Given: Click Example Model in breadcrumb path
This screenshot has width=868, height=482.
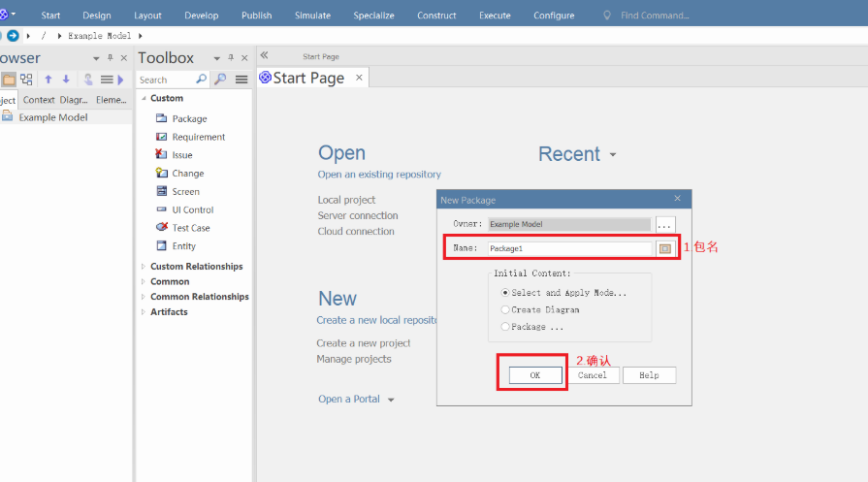Looking at the screenshot, I should [99, 36].
